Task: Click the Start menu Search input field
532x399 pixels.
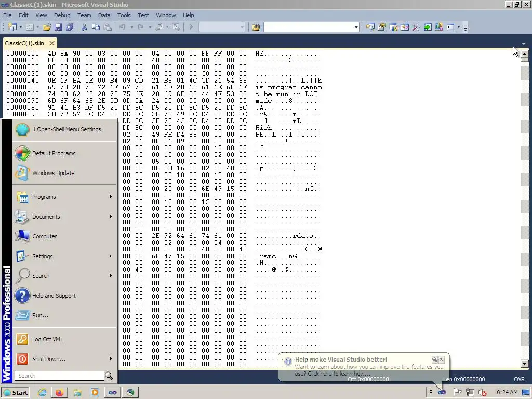Action: tap(59, 376)
